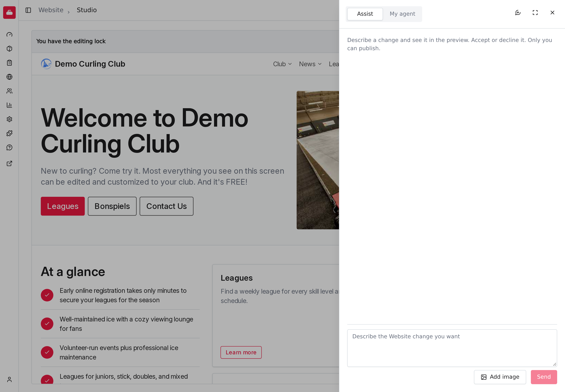Open the members people icon in sidebar
This screenshot has width=565, height=392.
(9, 91)
